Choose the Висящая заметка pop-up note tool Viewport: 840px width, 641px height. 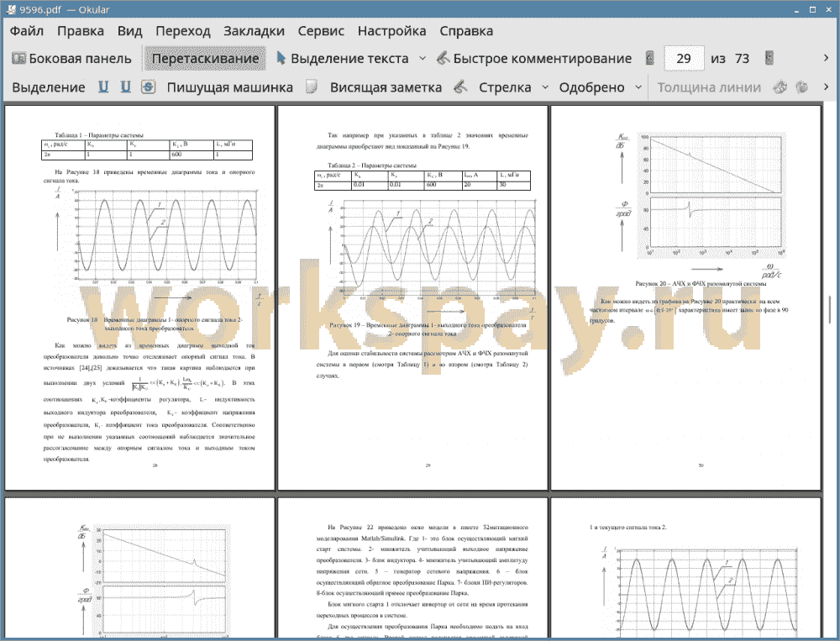click(386, 87)
